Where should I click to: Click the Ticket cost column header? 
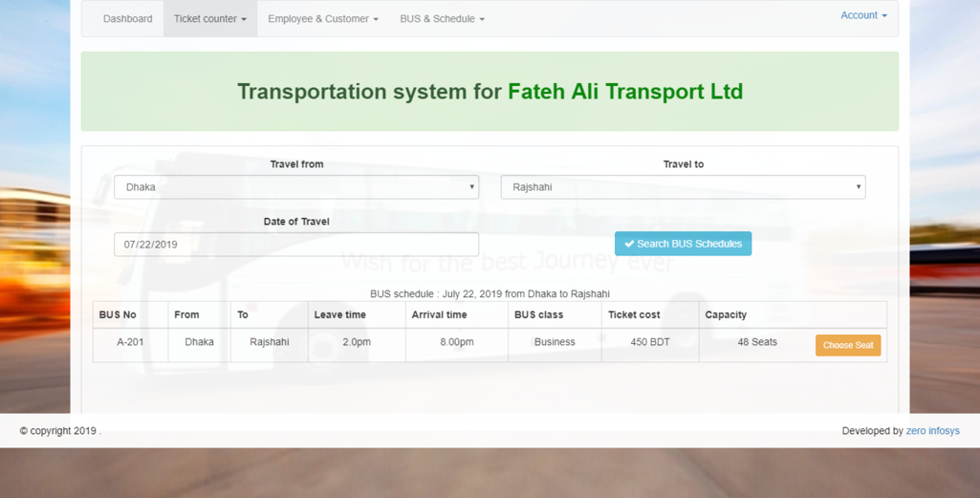(x=634, y=314)
